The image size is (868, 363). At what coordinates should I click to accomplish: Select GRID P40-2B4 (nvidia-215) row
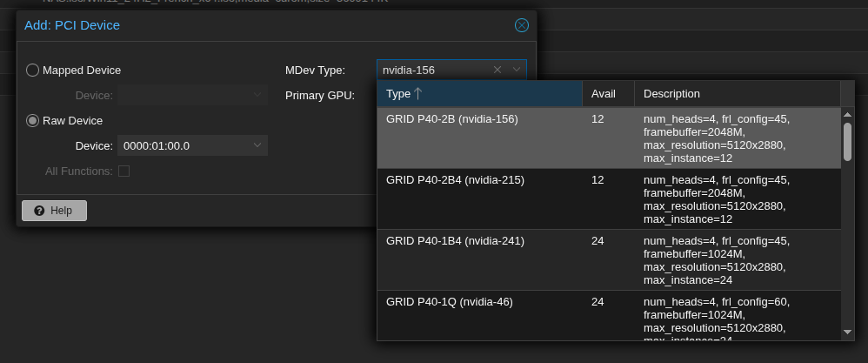tap(609, 199)
